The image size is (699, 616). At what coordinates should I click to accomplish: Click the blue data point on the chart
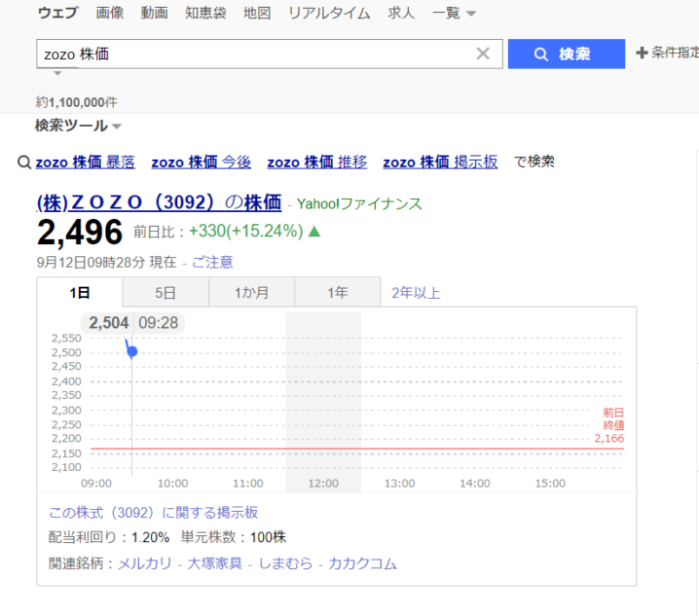[x=132, y=352]
